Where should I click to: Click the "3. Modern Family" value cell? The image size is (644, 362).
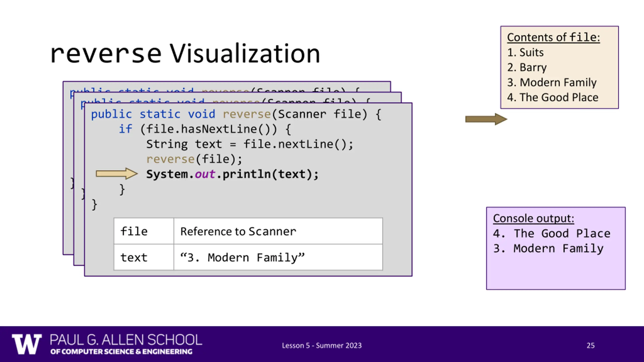[278, 257]
